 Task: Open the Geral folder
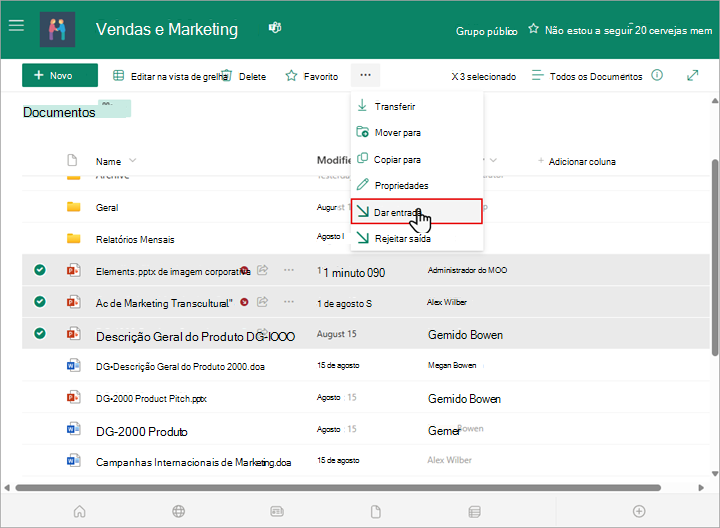click(107, 208)
